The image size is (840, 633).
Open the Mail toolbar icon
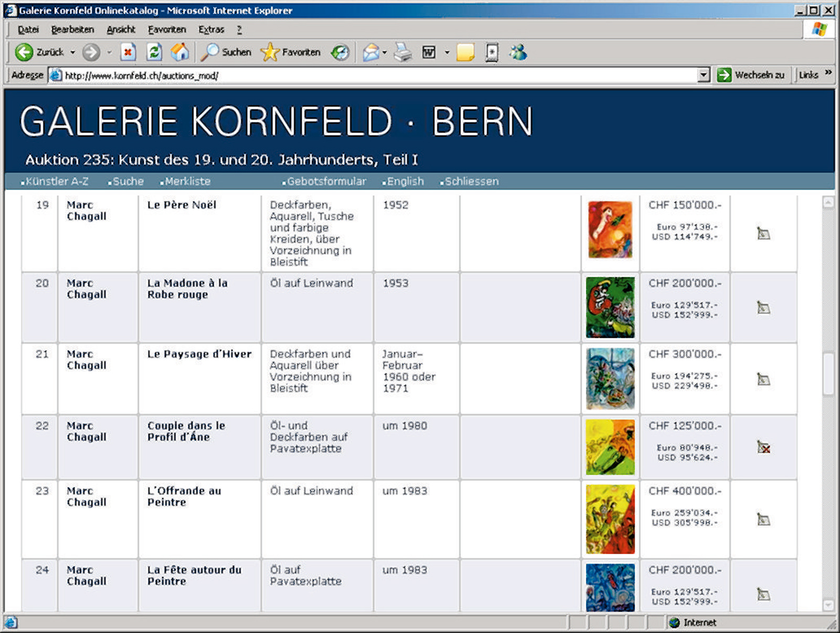[x=371, y=52]
